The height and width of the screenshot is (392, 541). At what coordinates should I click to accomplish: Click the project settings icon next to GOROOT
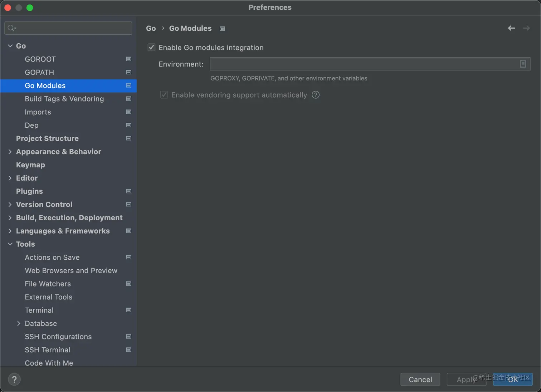click(x=128, y=59)
